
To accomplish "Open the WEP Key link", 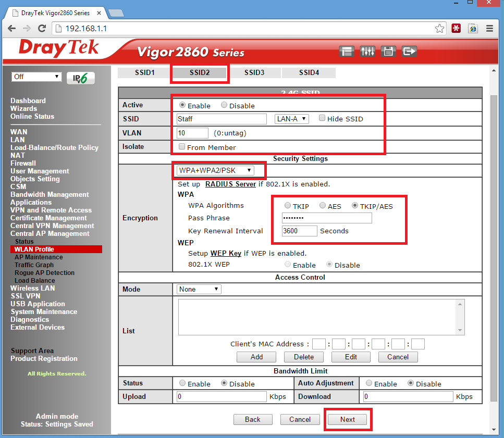I will pos(226,253).
